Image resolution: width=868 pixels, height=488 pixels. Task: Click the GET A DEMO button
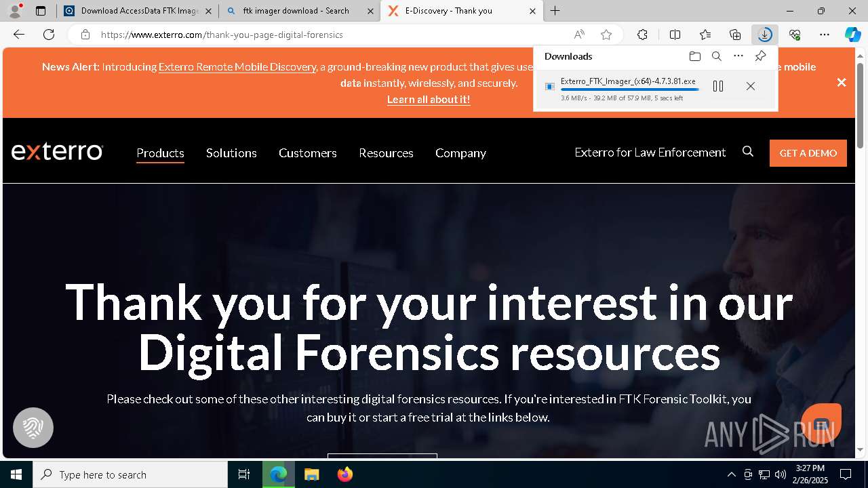point(808,153)
